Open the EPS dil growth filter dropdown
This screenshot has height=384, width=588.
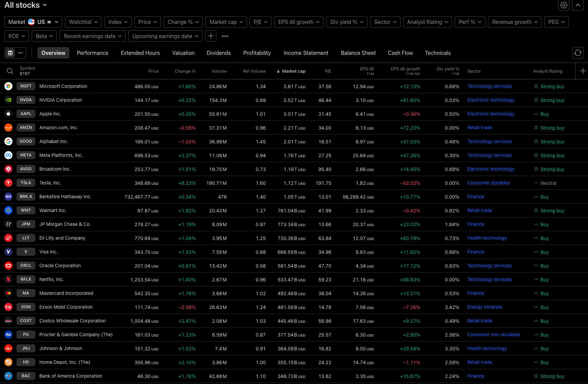[299, 22]
